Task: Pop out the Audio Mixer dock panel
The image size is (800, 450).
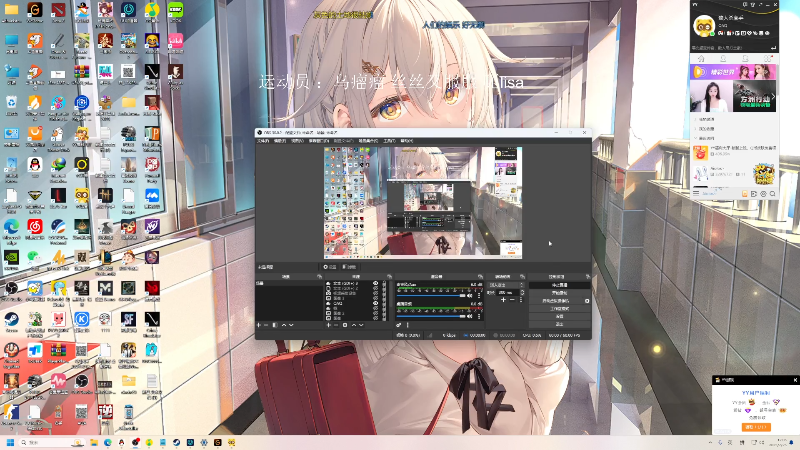Action: (x=480, y=277)
